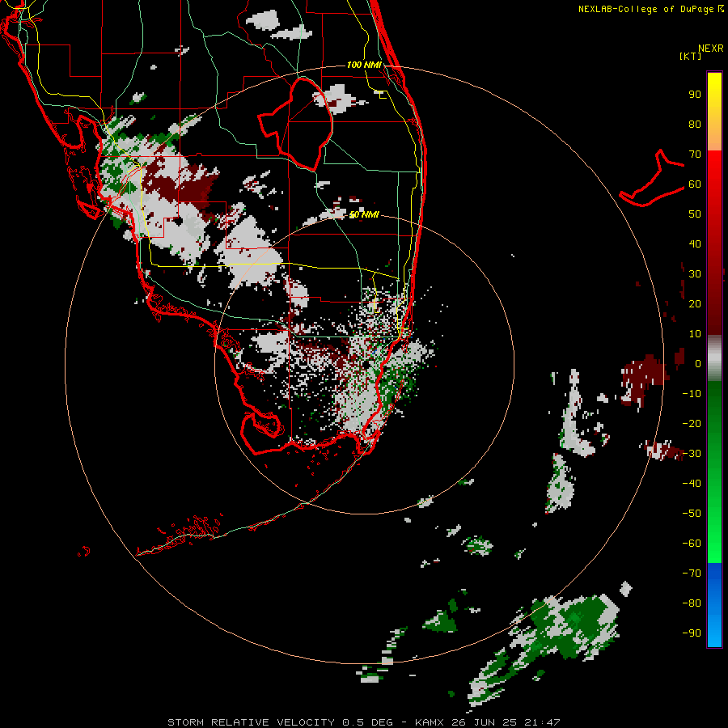The height and width of the screenshot is (728, 728).
Task: Click the 50 value on velocity scale
Action: pos(695,214)
